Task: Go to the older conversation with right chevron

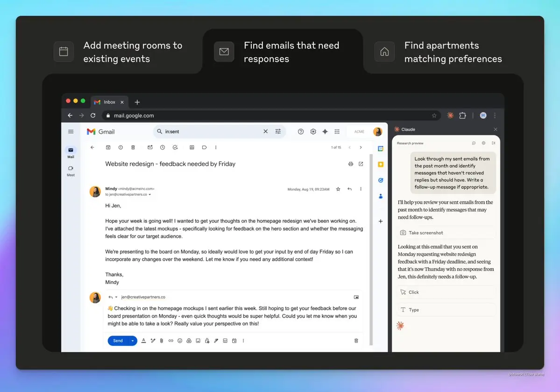Action: (x=361, y=147)
